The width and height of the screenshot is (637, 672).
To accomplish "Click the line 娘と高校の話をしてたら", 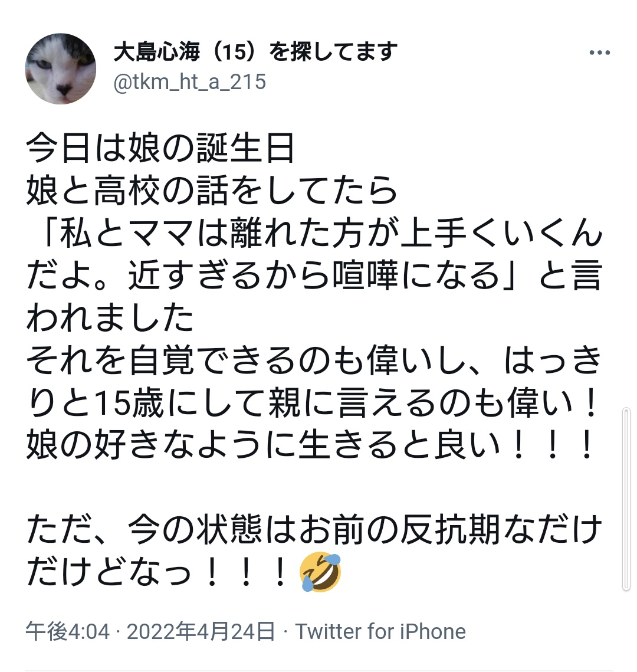I will click(x=212, y=191).
